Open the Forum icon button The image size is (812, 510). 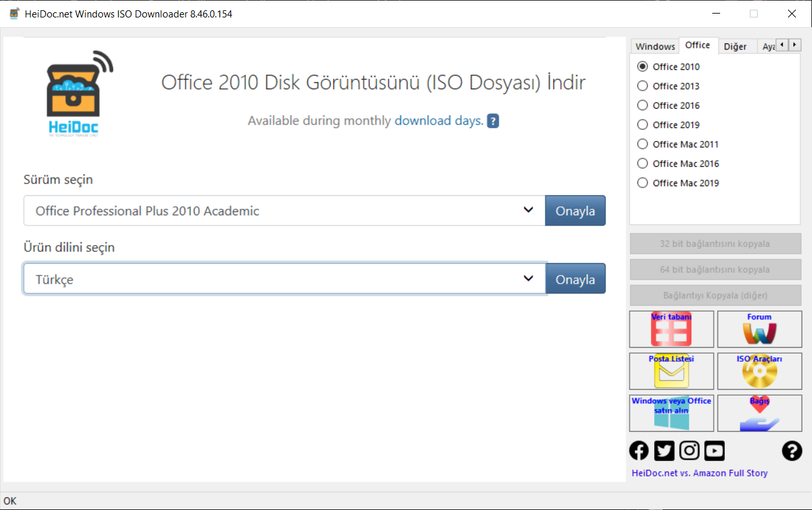pyautogui.click(x=760, y=329)
